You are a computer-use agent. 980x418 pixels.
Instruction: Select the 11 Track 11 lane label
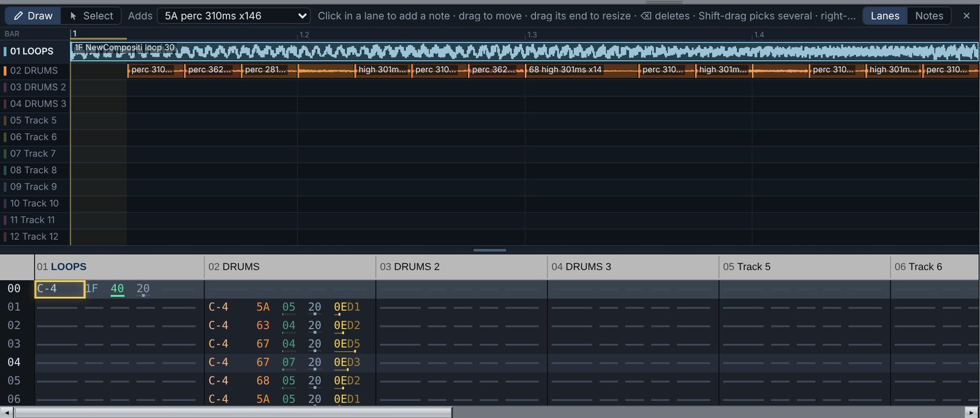[x=36, y=219]
